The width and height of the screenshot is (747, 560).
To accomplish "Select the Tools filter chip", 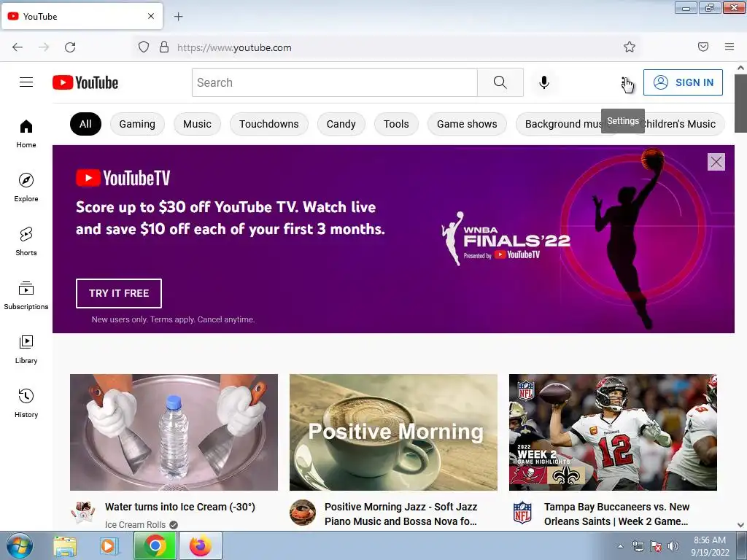I will 396,124.
